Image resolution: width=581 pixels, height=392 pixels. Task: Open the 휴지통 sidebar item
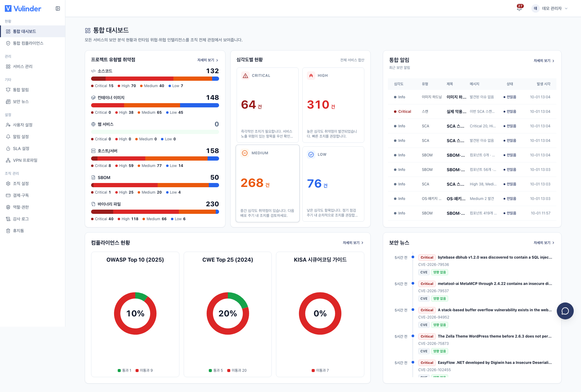33,231
